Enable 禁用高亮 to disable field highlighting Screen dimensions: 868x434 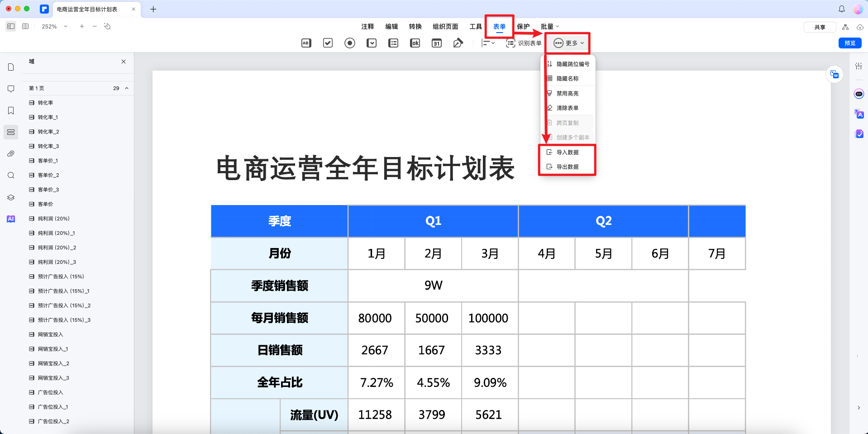567,93
